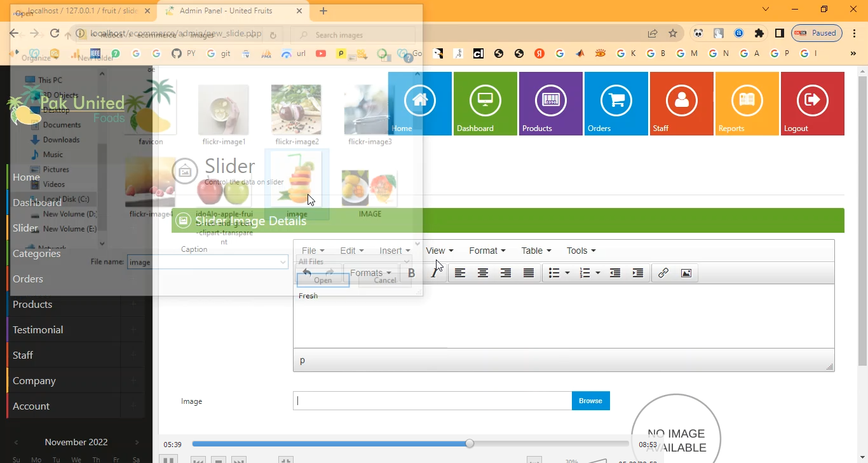Open editor View menu
This screenshot has height=463, width=868.
(x=440, y=251)
